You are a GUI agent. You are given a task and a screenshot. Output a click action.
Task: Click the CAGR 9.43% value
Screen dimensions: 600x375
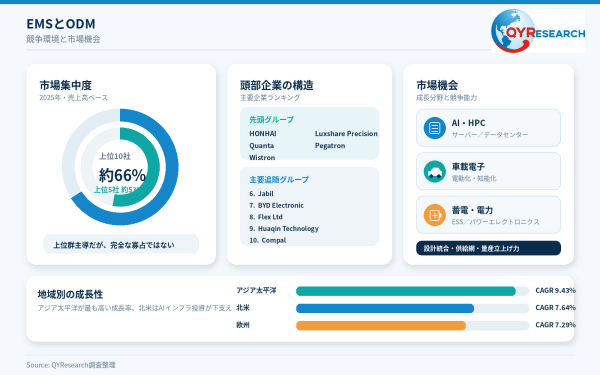[555, 290]
